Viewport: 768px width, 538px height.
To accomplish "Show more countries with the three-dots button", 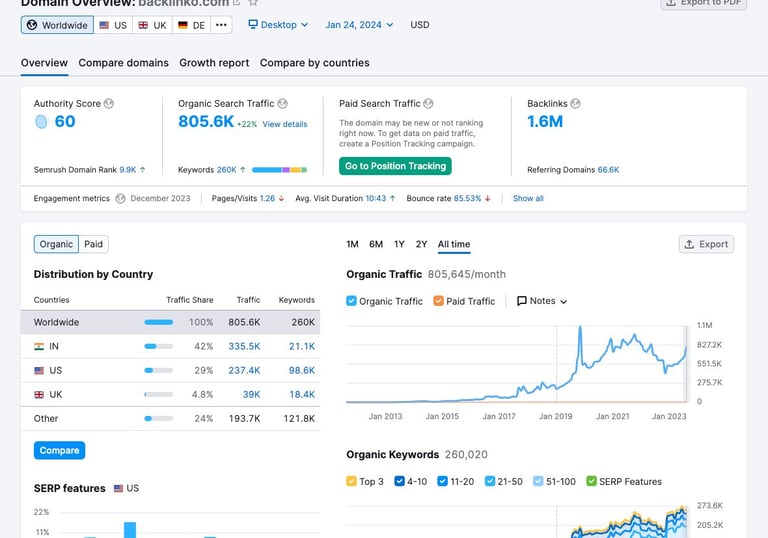I will pos(221,25).
